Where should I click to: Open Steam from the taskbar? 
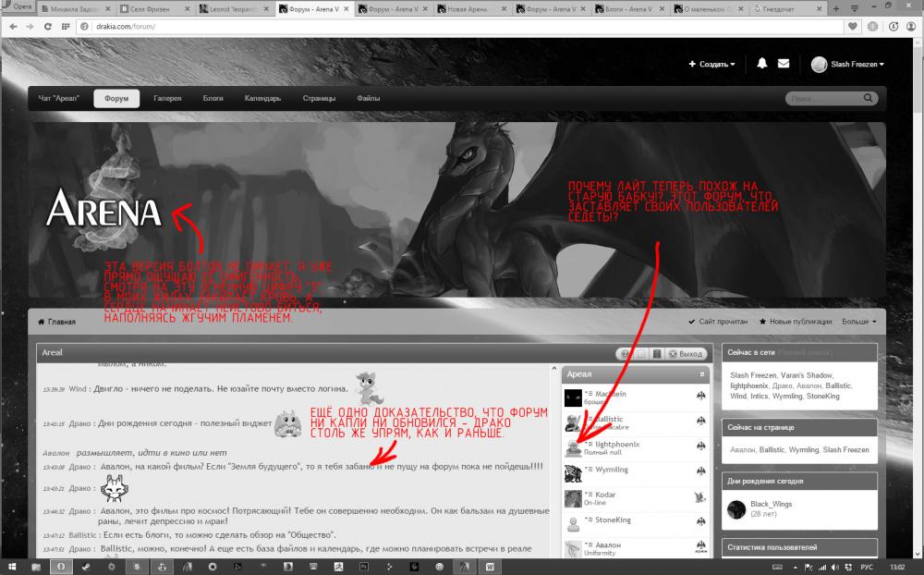pos(85,567)
